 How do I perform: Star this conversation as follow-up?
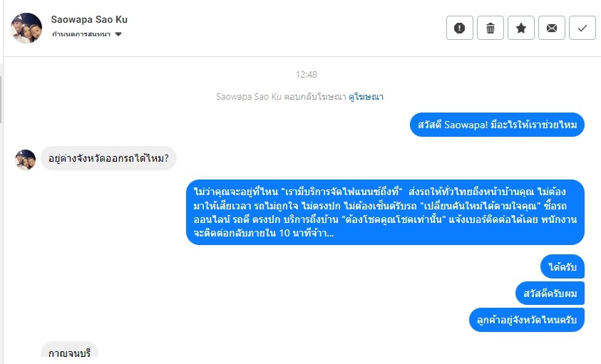[x=521, y=28]
